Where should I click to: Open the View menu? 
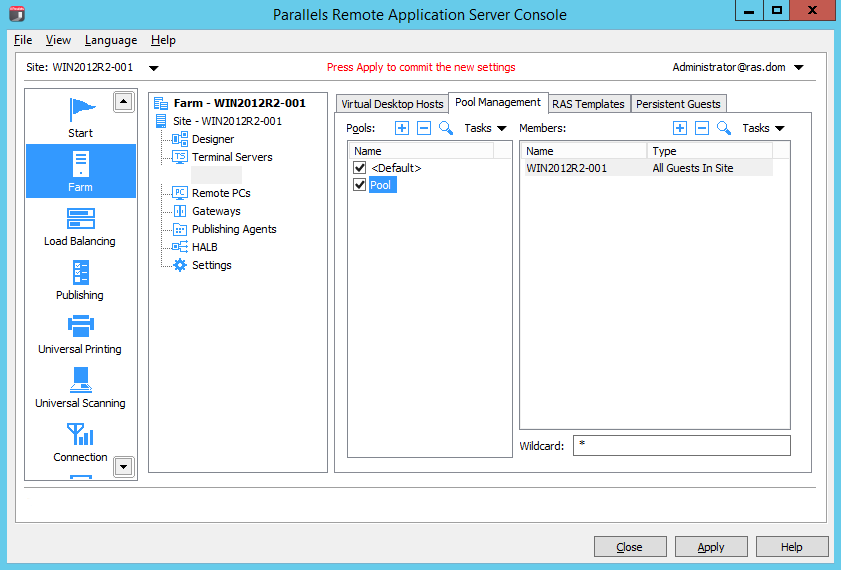[58, 40]
